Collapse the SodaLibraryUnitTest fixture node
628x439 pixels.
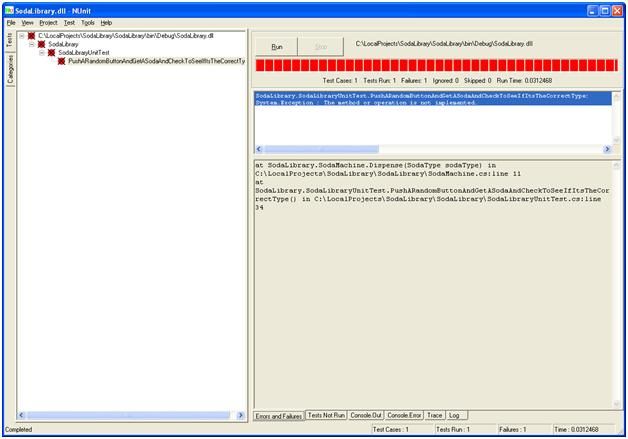point(42,53)
